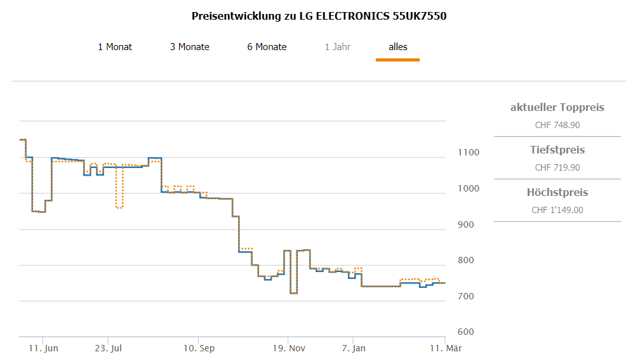The width and height of the screenshot is (626, 364).
Task: Show the 6 Monate price history
Action: 267,47
